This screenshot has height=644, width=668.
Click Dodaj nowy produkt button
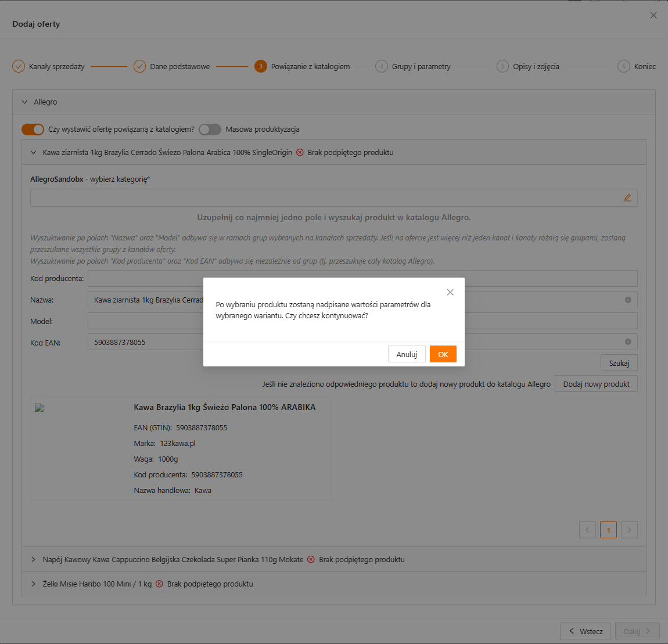596,384
